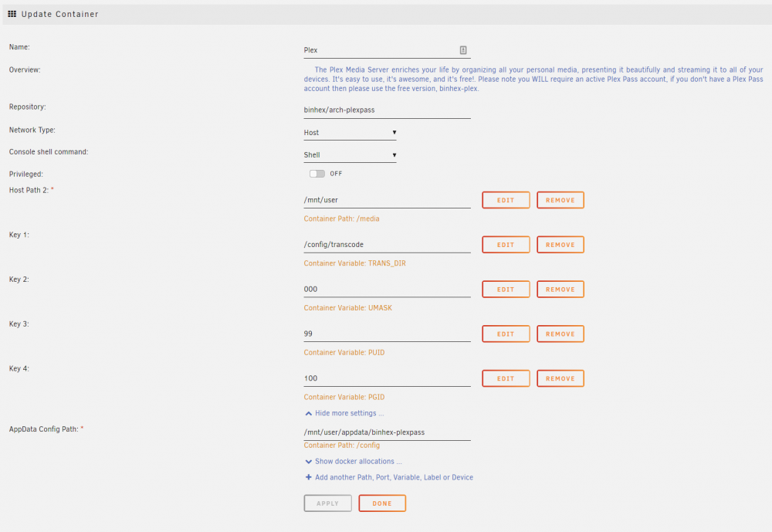Click the Repository field binhex/arch-plexpass
Image resolution: width=772 pixels, height=532 pixels.
click(x=387, y=110)
